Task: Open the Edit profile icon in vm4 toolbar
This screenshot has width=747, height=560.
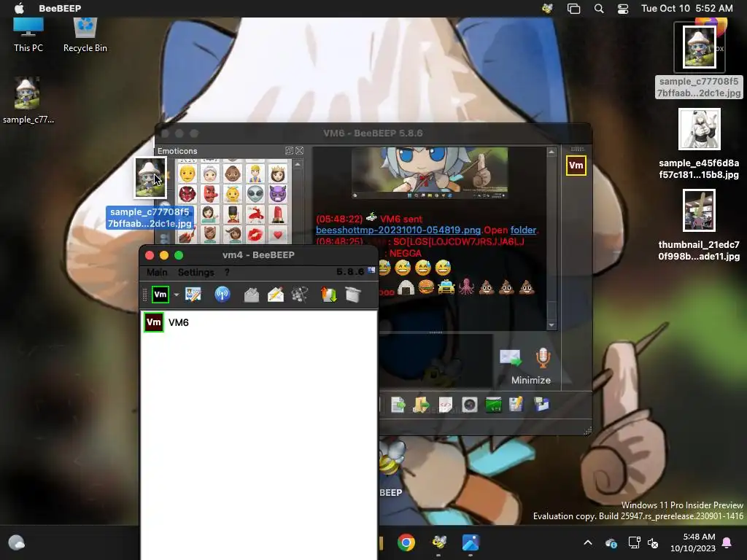Action: 193,295
